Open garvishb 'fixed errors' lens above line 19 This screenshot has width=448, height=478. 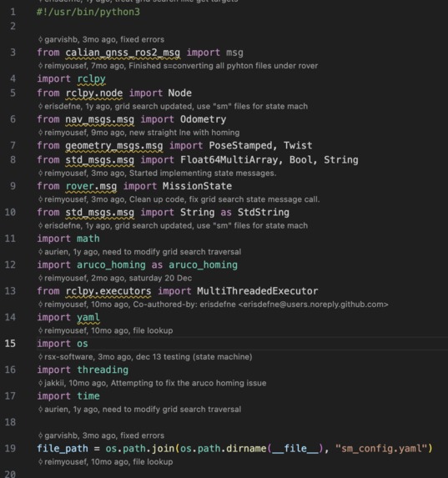pyautogui.click(x=101, y=435)
